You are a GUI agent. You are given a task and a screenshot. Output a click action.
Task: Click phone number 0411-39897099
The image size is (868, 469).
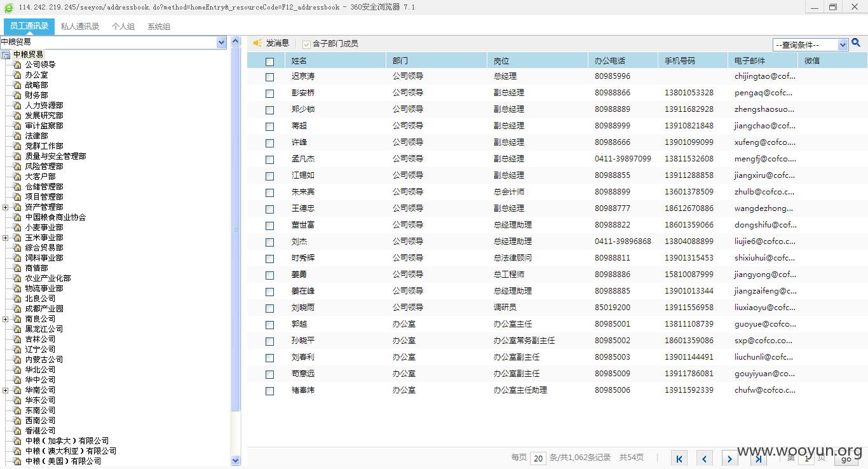(x=623, y=159)
